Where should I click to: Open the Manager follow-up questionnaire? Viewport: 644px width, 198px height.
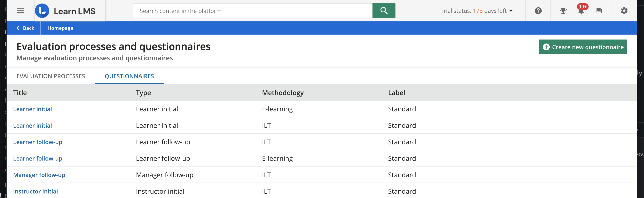tap(39, 175)
